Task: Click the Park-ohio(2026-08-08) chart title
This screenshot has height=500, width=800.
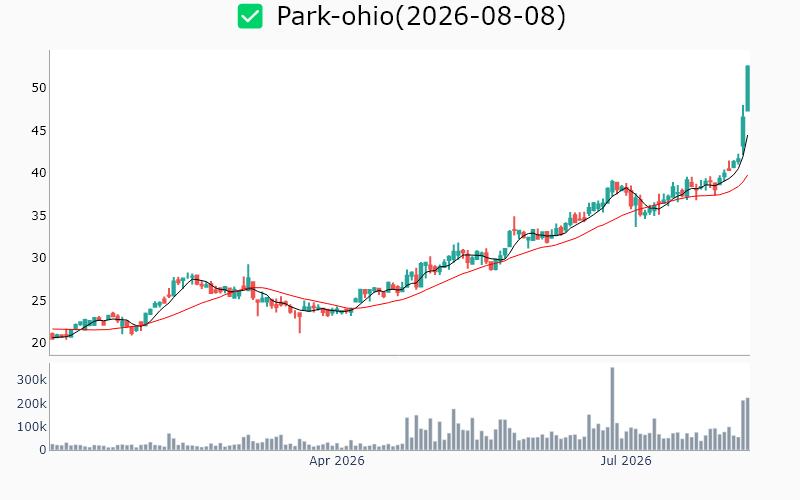Action: coord(421,16)
